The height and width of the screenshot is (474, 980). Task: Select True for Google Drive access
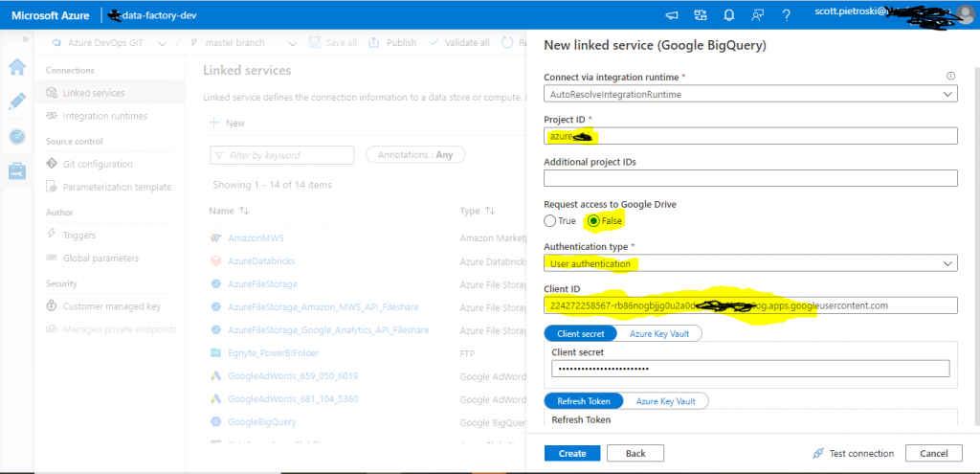click(x=550, y=221)
